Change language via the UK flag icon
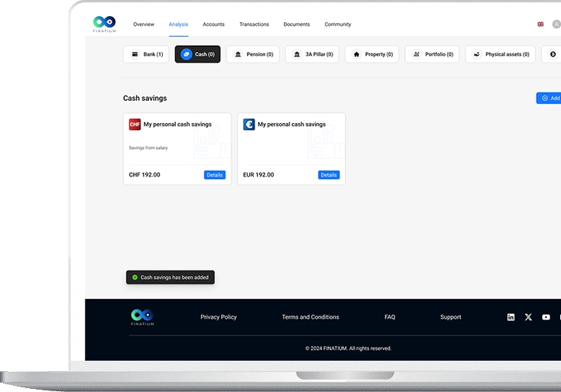 pyautogui.click(x=540, y=24)
